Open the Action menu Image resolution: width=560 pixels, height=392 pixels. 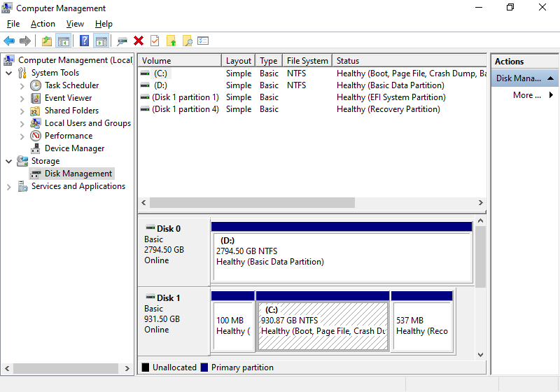43,24
